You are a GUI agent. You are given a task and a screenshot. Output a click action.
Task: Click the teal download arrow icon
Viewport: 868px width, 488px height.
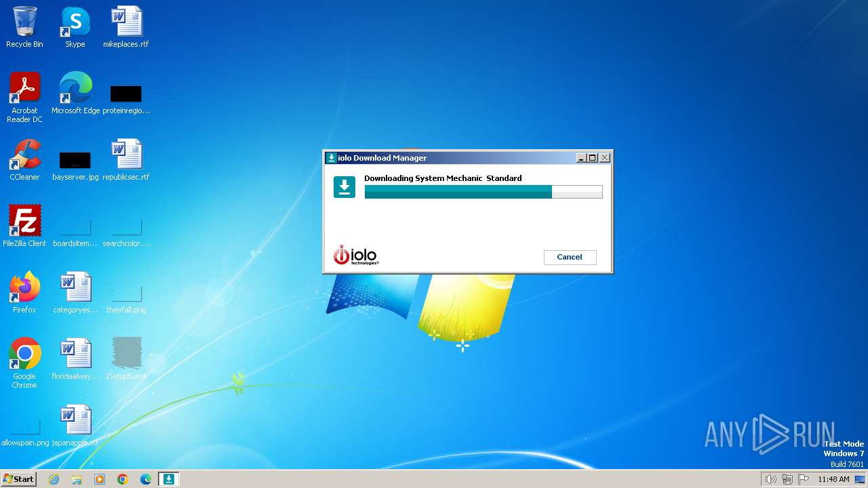[x=344, y=187]
